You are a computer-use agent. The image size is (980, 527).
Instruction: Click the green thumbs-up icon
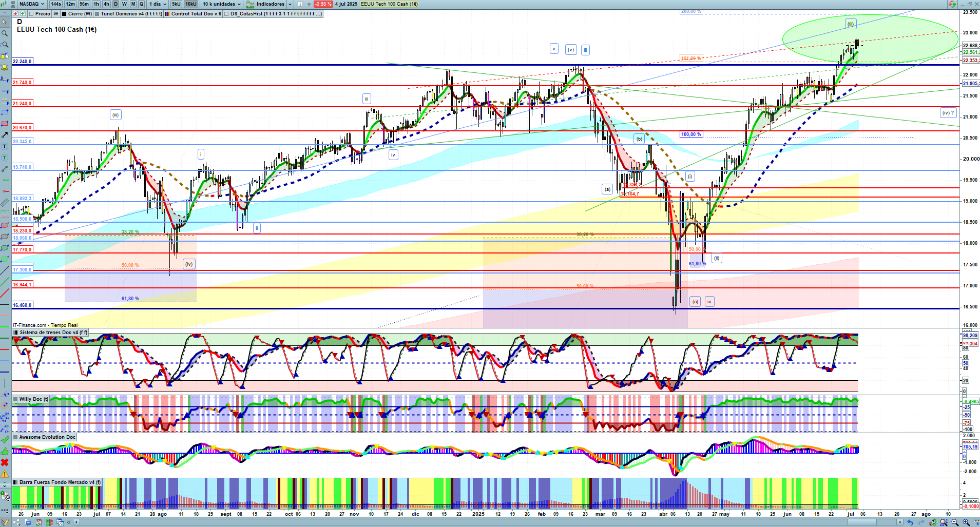[x=5, y=452]
